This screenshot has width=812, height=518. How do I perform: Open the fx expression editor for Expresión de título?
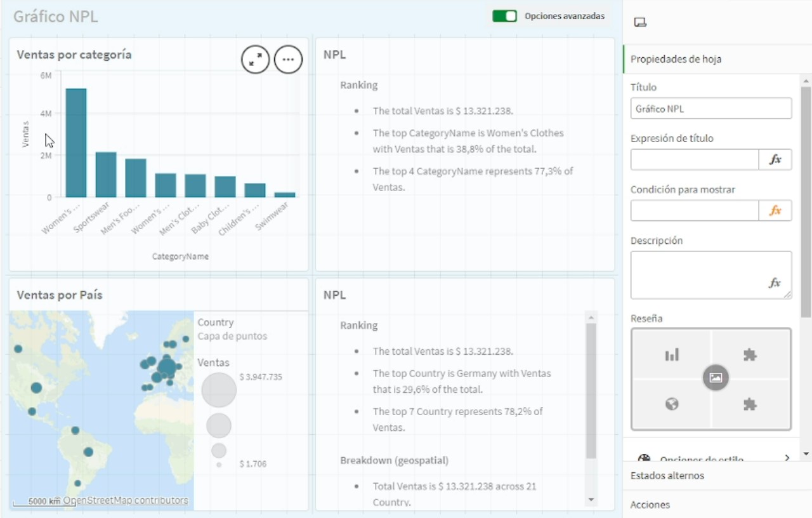pos(775,159)
